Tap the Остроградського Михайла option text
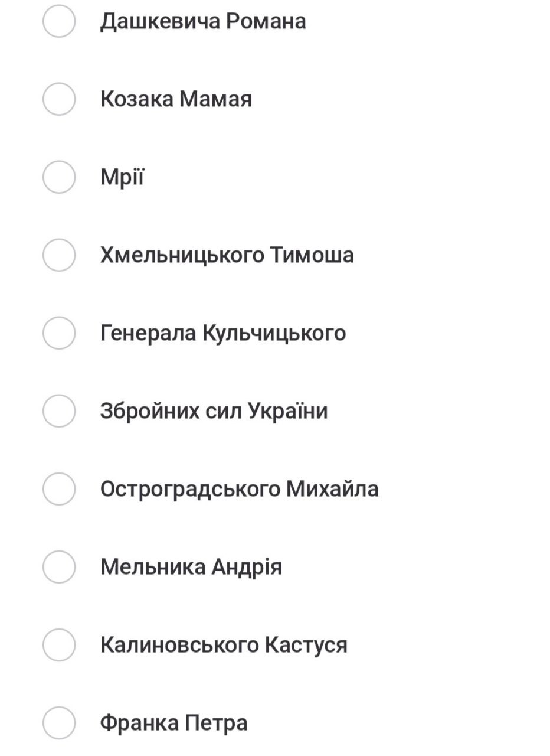Screen dimensions: 550x756 (x=239, y=489)
